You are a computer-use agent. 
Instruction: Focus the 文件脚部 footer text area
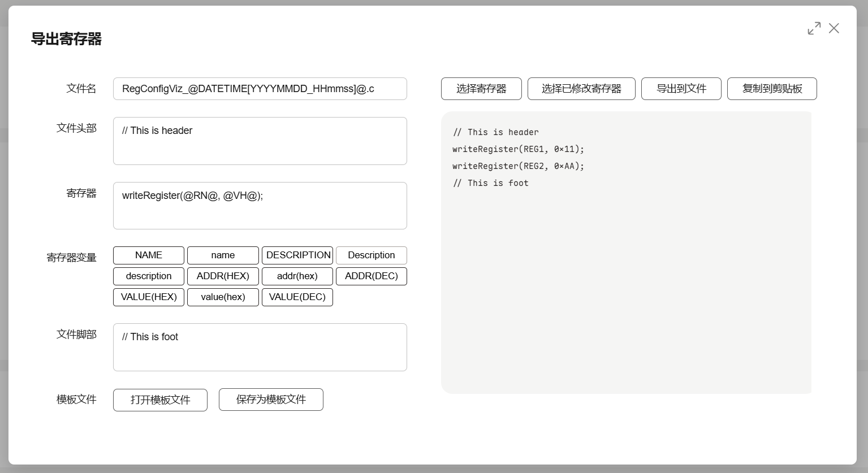[x=260, y=347]
